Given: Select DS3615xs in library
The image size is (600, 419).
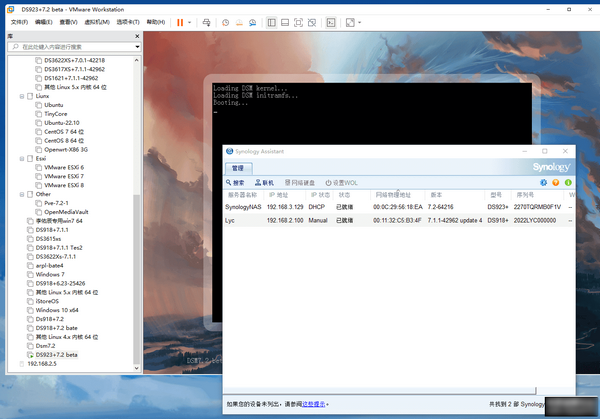Looking at the screenshot, I should click(x=48, y=239).
